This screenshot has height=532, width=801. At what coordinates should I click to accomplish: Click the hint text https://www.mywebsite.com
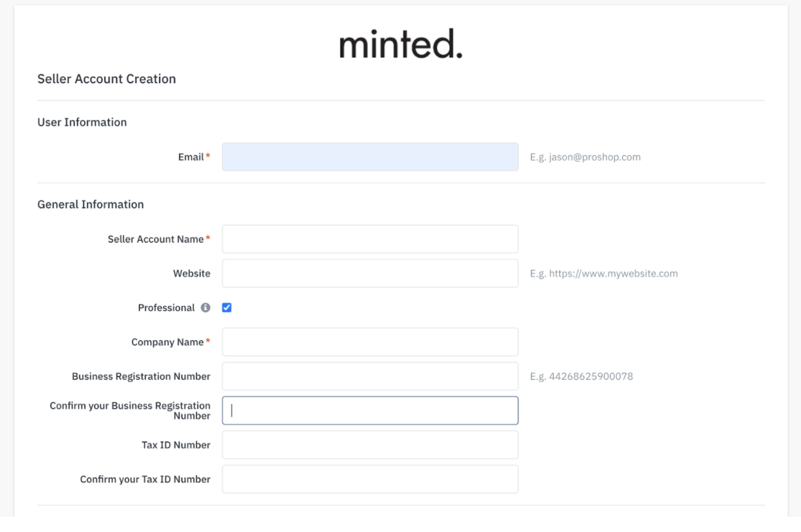[613, 274]
